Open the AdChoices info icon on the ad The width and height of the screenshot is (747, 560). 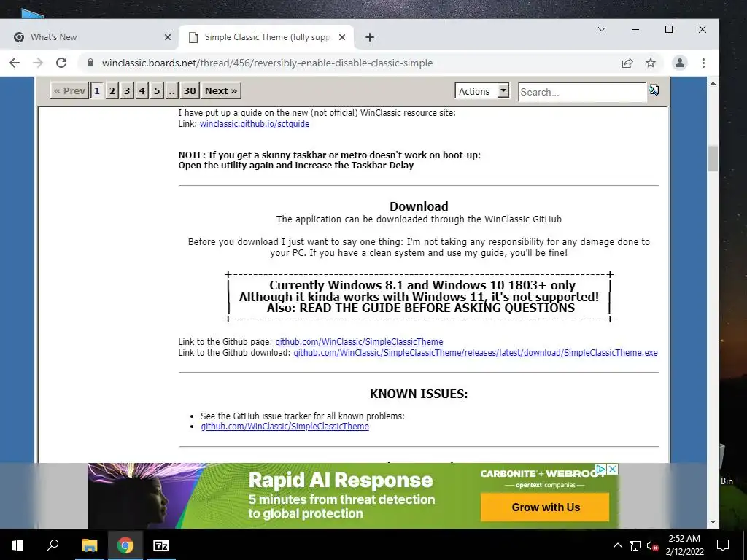point(601,469)
